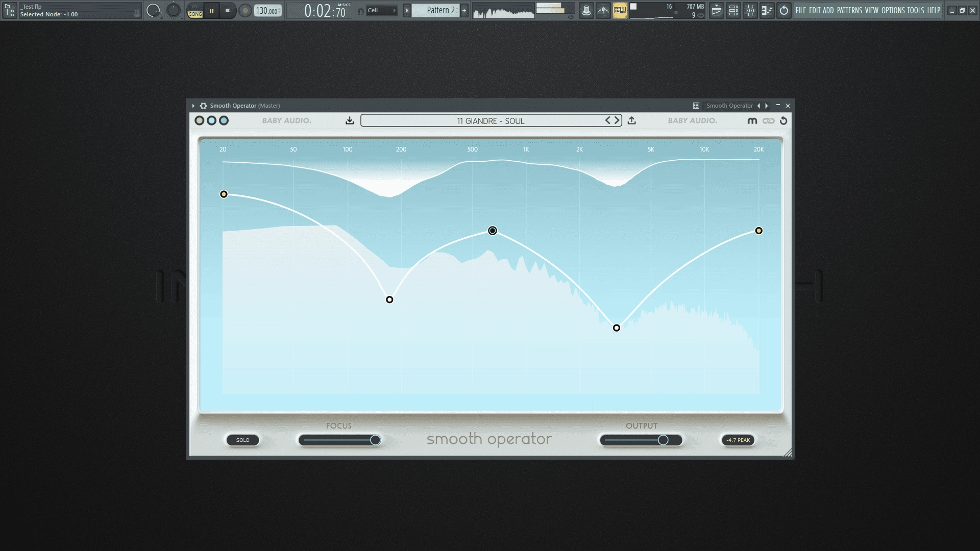
Task: Toggle the snap magnet icon
Action: 361,11
